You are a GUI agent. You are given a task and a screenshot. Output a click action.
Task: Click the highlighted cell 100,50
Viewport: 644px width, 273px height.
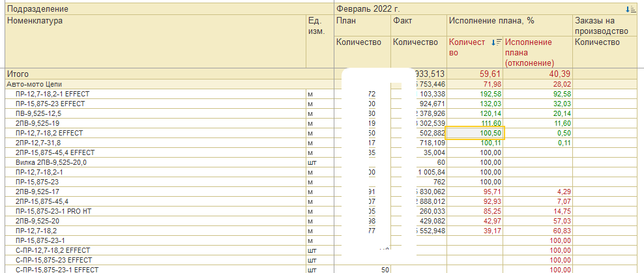475,133
